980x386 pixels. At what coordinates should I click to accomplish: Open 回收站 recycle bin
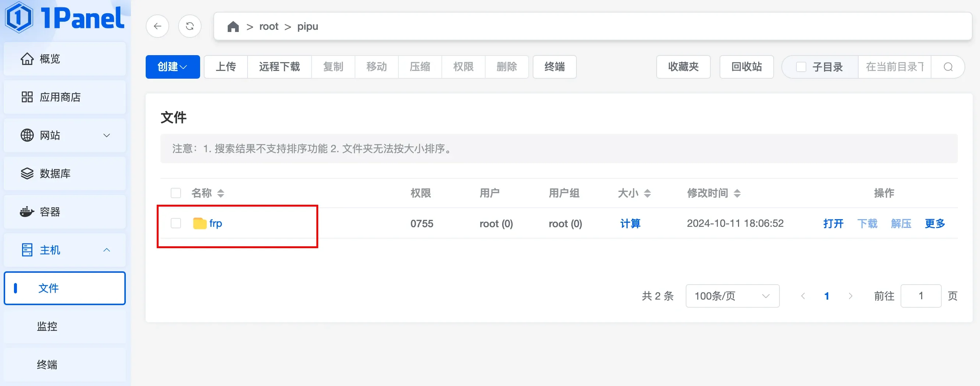click(x=746, y=67)
